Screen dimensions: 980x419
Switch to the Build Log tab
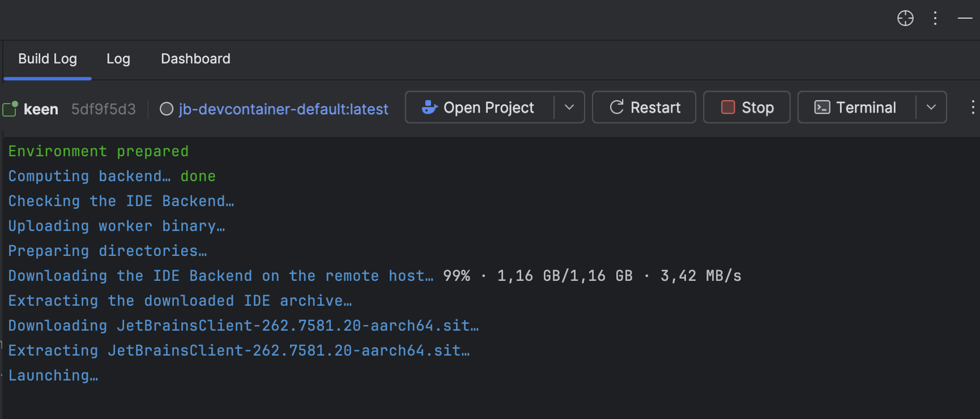click(48, 59)
